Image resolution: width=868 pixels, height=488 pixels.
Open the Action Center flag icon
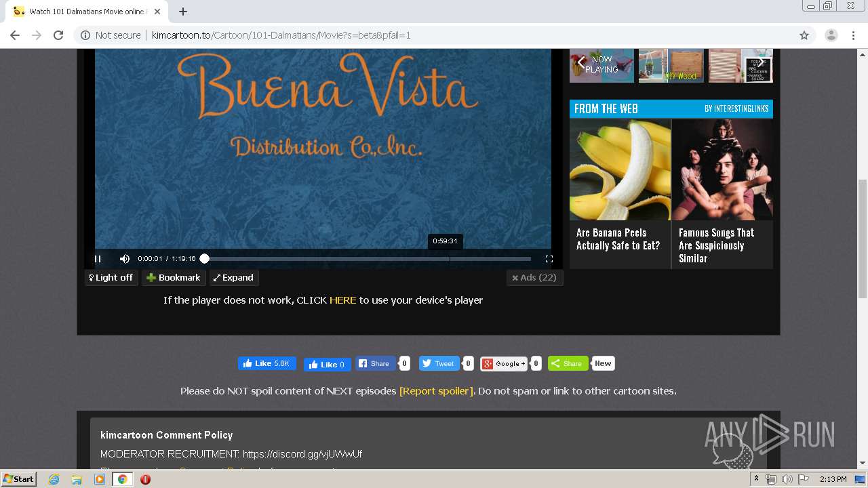point(802,479)
